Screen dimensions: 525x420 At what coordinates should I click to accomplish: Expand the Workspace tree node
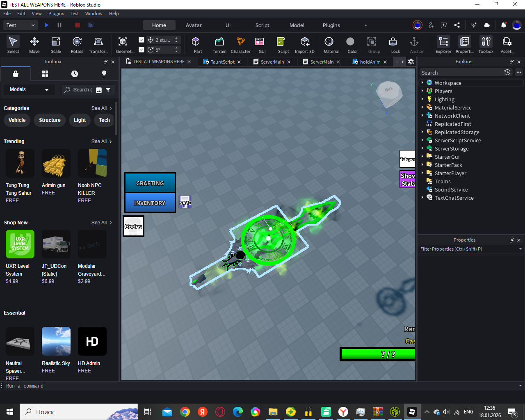422,83
